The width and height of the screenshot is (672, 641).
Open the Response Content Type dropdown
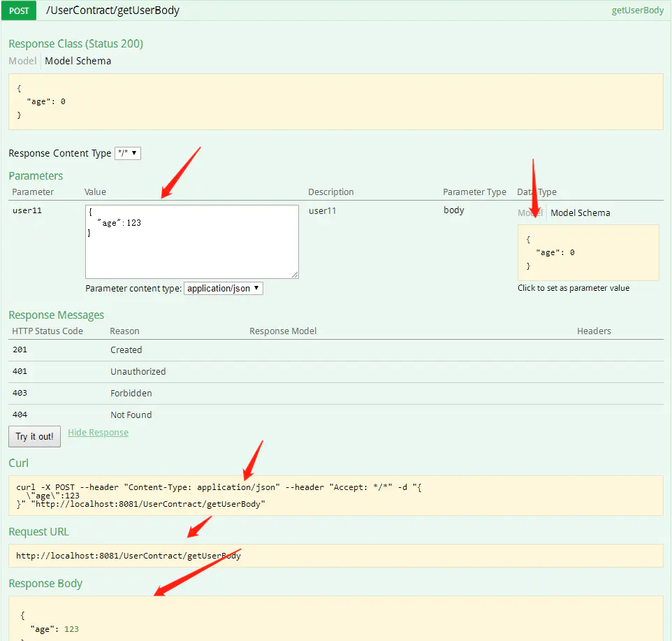pos(128,153)
